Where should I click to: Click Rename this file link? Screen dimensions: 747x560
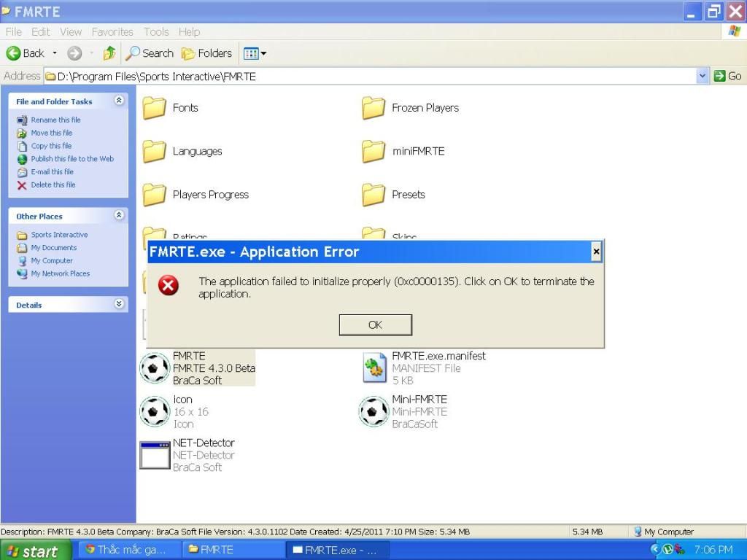click(55, 120)
